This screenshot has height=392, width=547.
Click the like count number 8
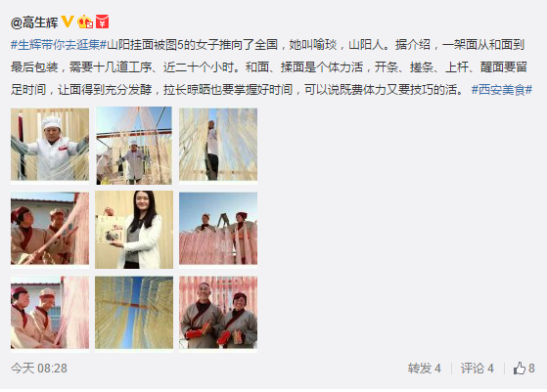[x=531, y=368]
